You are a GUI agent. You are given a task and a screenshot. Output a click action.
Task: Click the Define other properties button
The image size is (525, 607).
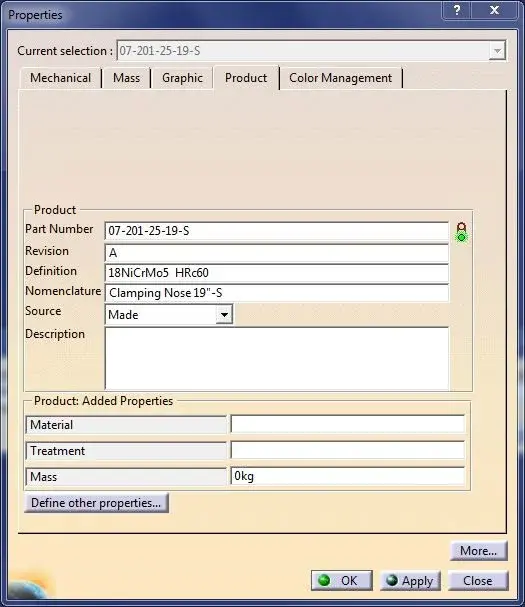[x=96, y=503]
